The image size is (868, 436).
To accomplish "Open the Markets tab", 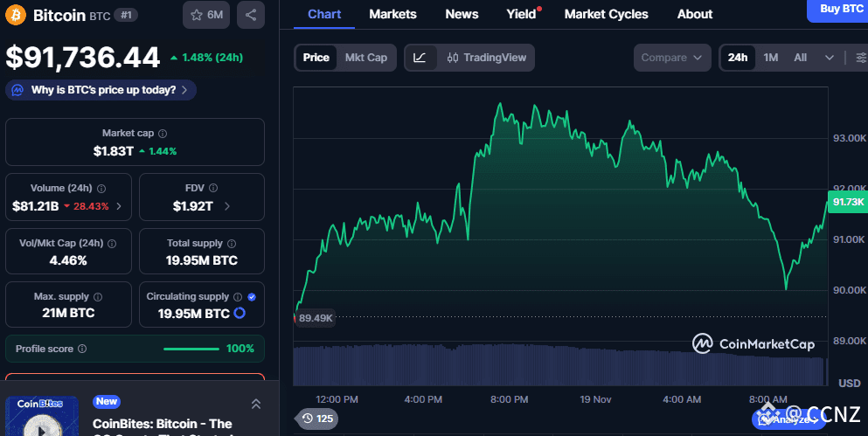I will [392, 14].
